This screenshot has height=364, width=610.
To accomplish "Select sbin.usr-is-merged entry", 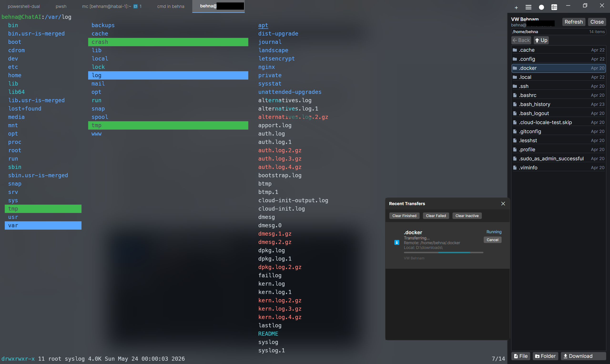I will [x=38, y=176].
